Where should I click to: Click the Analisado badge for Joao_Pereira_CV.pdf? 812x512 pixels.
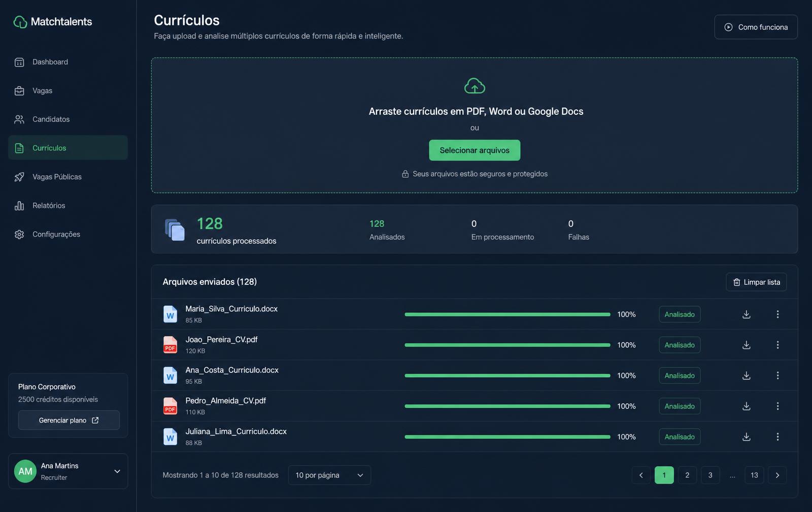pos(680,345)
